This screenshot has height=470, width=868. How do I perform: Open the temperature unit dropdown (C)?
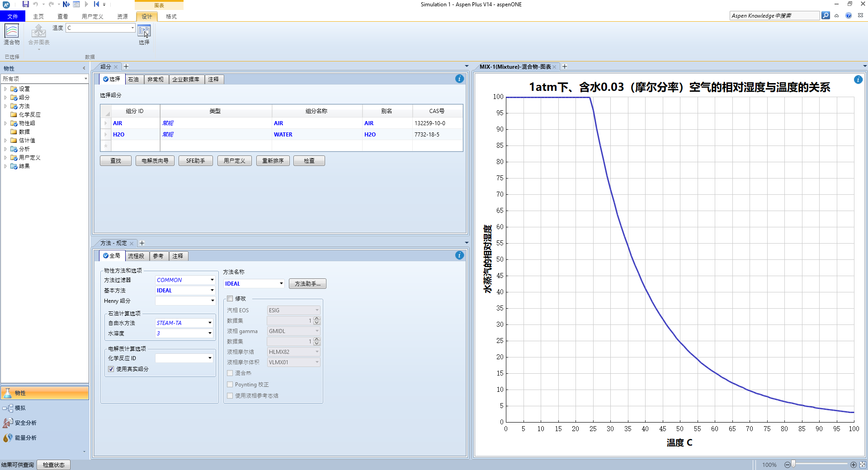[x=132, y=28]
